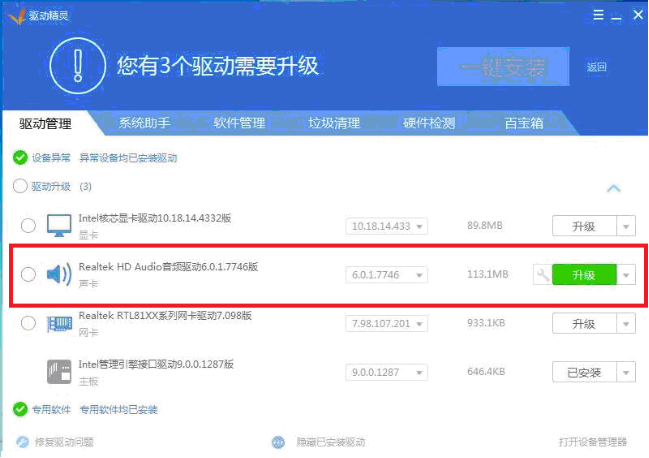Close the 驱动精灵 window

[x=638, y=15]
